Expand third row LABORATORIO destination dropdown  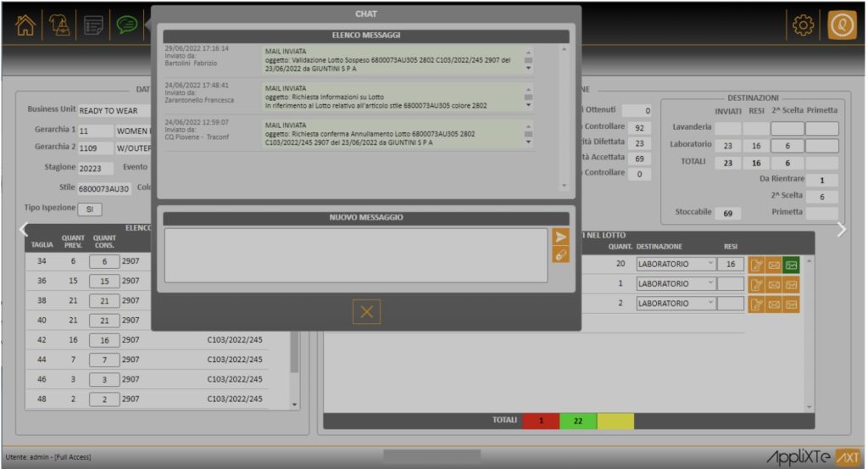(x=709, y=303)
